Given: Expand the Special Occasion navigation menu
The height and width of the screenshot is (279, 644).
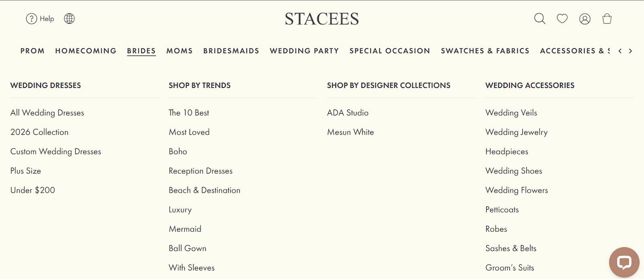Looking at the screenshot, I should tap(390, 51).
